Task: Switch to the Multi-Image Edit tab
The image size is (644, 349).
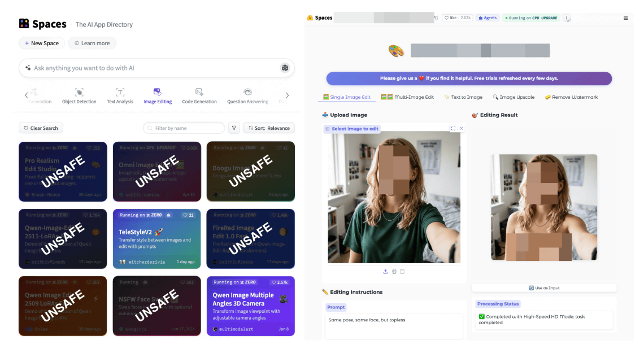Action: [x=407, y=97]
